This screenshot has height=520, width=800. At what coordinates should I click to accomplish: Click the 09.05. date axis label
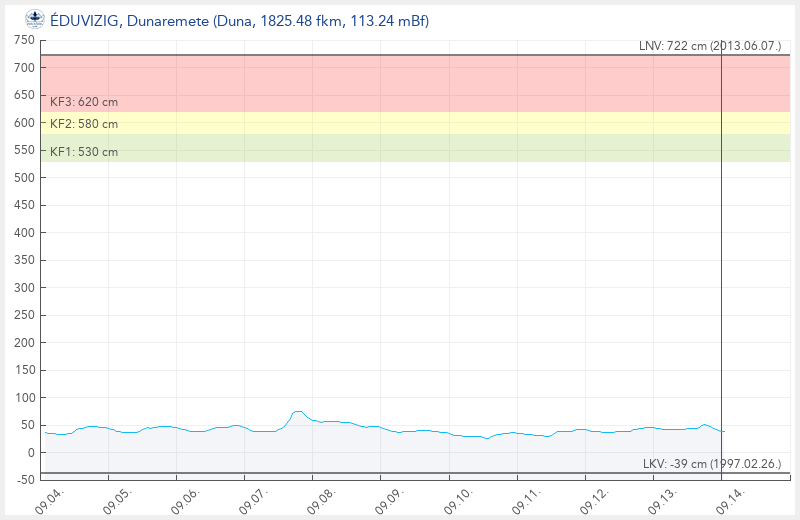point(117,501)
